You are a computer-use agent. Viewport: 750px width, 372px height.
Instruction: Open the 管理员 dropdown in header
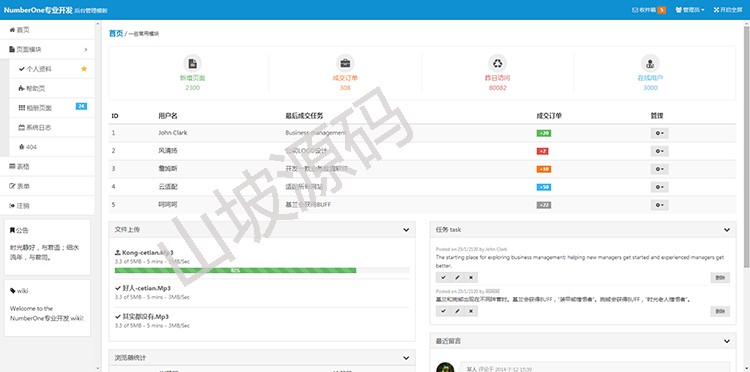690,10
